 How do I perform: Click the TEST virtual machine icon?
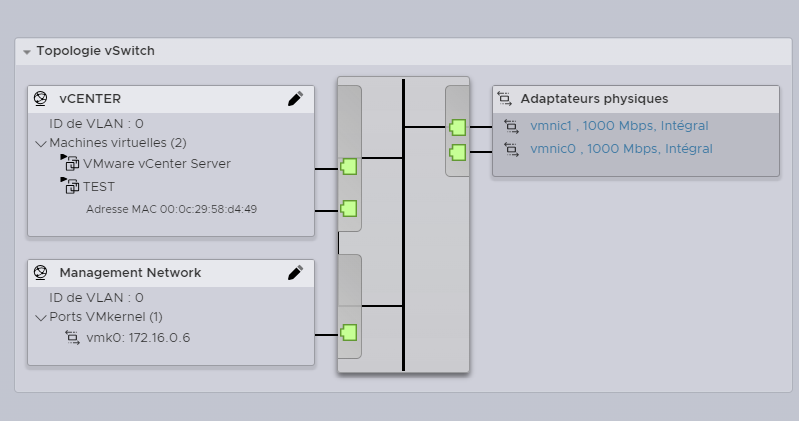pos(70,186)
